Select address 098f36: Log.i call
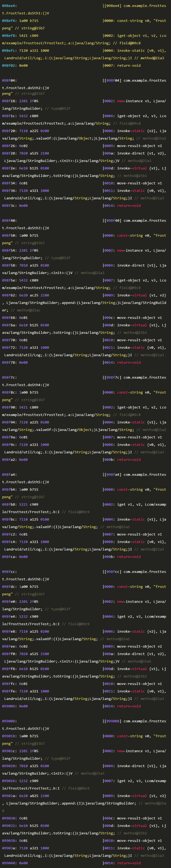Viewport: 171px width, 868px height. pos(9,191)
